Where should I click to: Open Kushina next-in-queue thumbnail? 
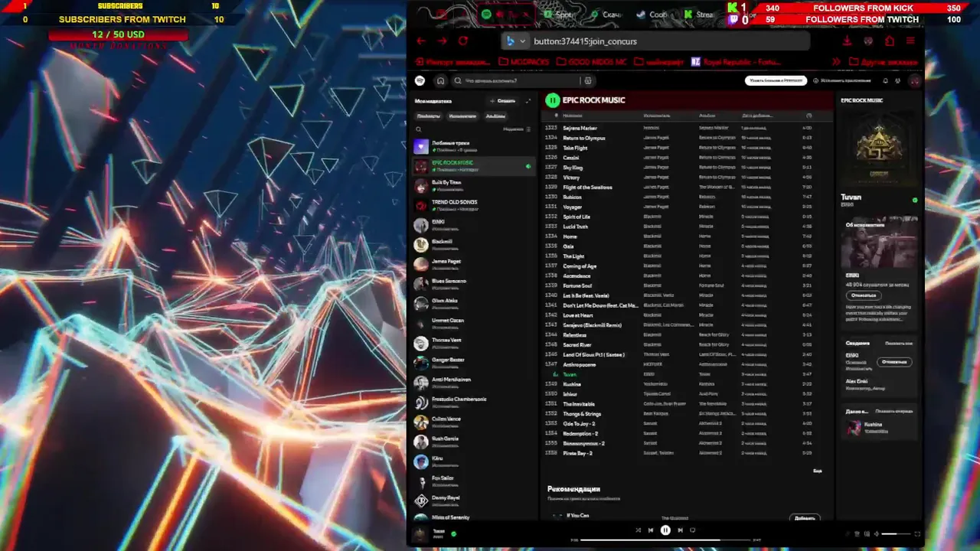point(854,428)
